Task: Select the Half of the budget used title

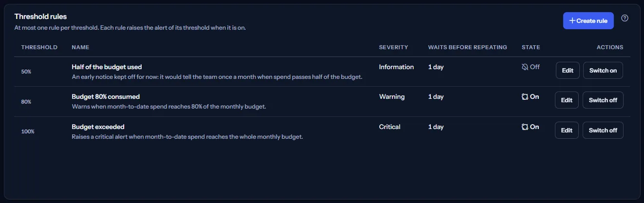Action: [x=107, y=67]
